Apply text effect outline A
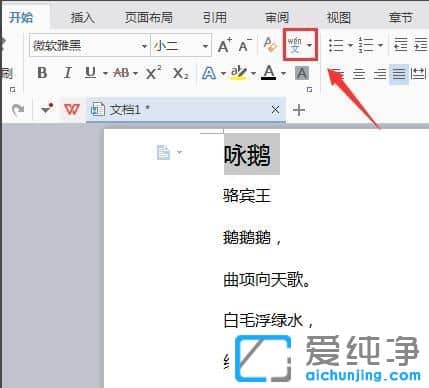This screenshot has height=388, width=429. [x=209, y=73]
